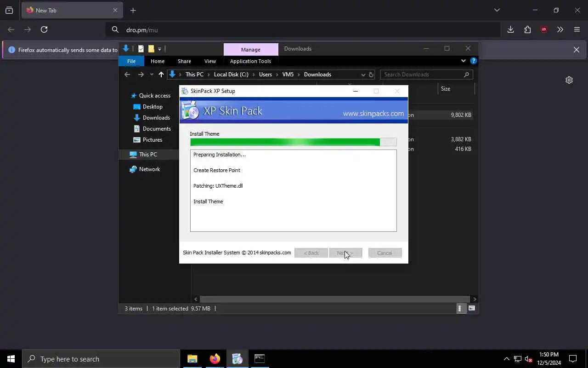Go back in File Explorer

127,75
